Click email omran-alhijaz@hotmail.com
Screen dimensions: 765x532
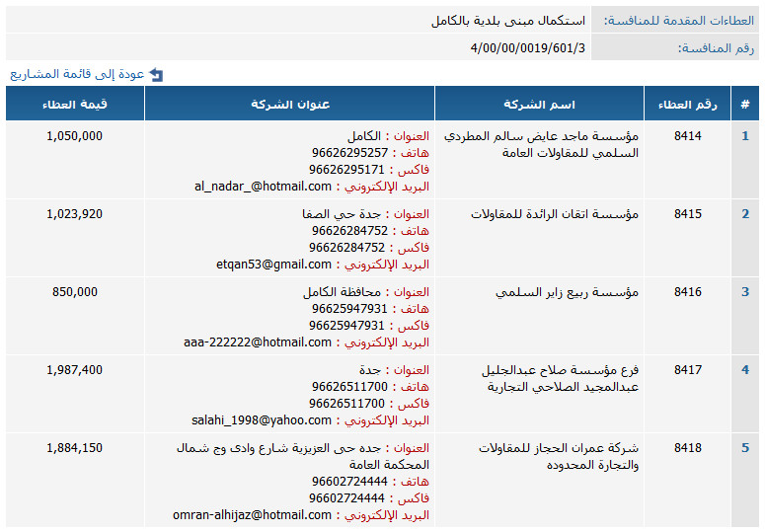253,515
